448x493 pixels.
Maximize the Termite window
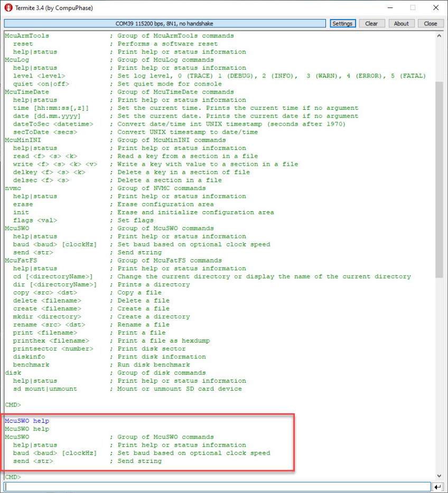pyautogui.click(x=413, y=8)
